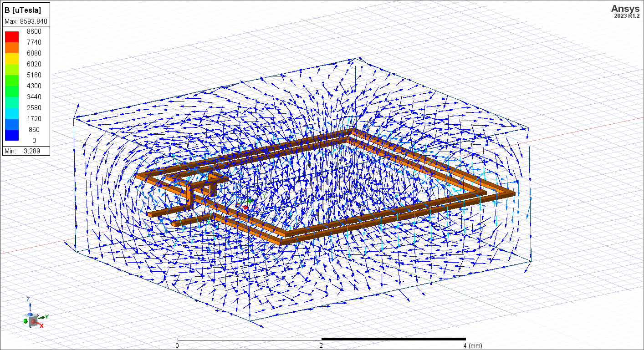Click the green dot face of the orientation cube

[25, 321]
